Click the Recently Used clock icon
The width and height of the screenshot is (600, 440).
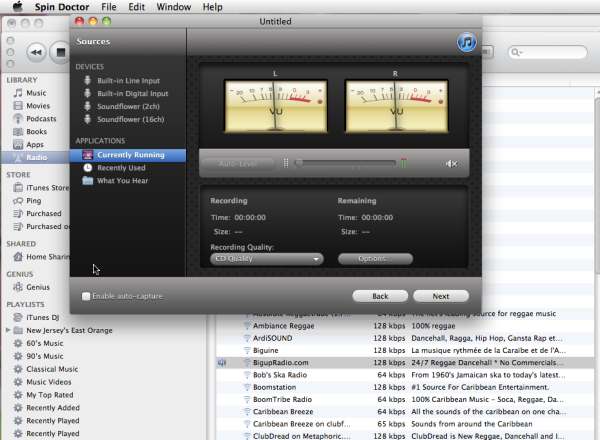point(88,168)
